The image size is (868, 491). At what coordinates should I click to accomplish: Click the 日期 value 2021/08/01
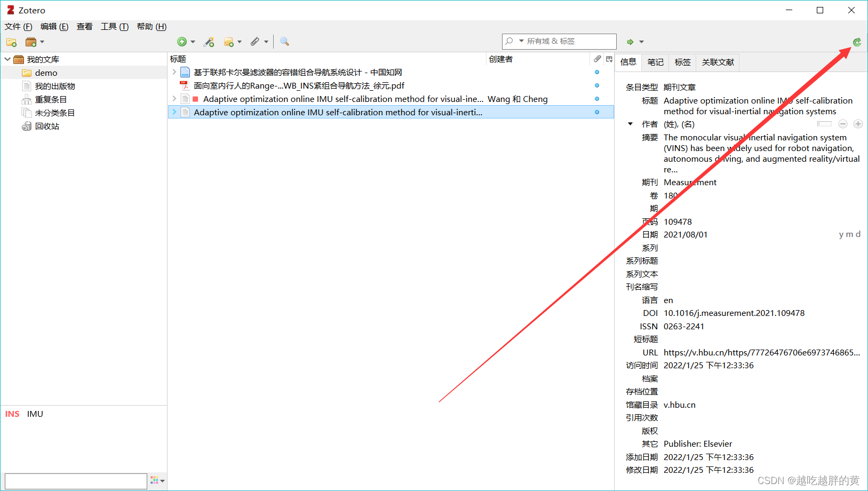(686, 234)
